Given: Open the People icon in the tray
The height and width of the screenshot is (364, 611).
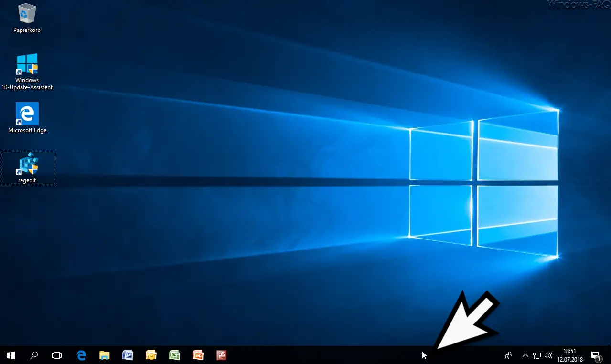Looking at the screenshot, I should [508, 355].
